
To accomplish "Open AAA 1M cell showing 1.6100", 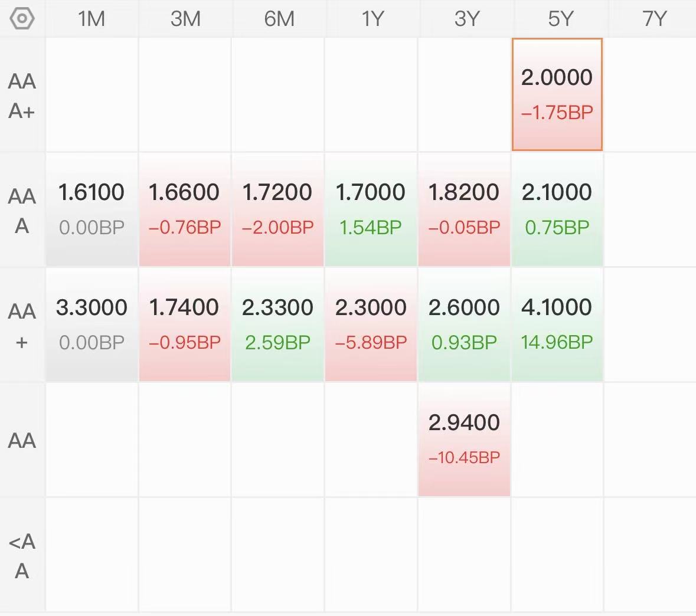I will (92, 209).
